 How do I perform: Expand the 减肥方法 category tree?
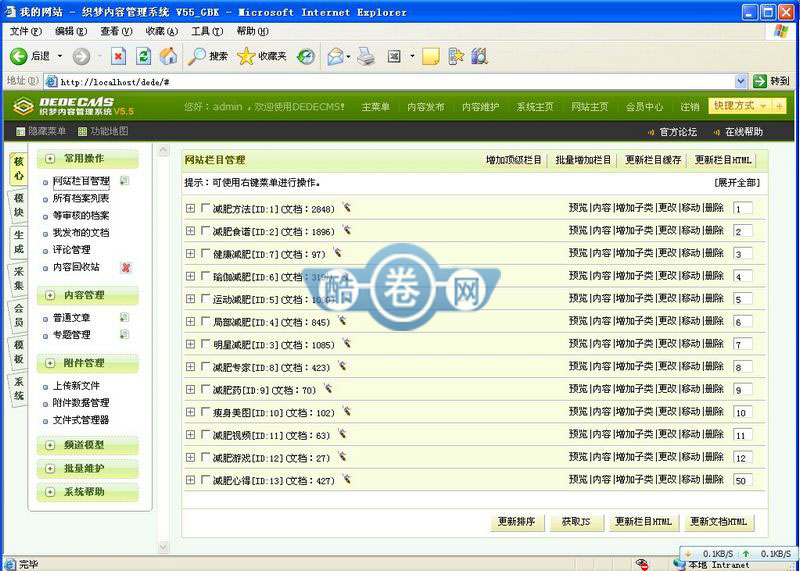(x=190, y=208)
